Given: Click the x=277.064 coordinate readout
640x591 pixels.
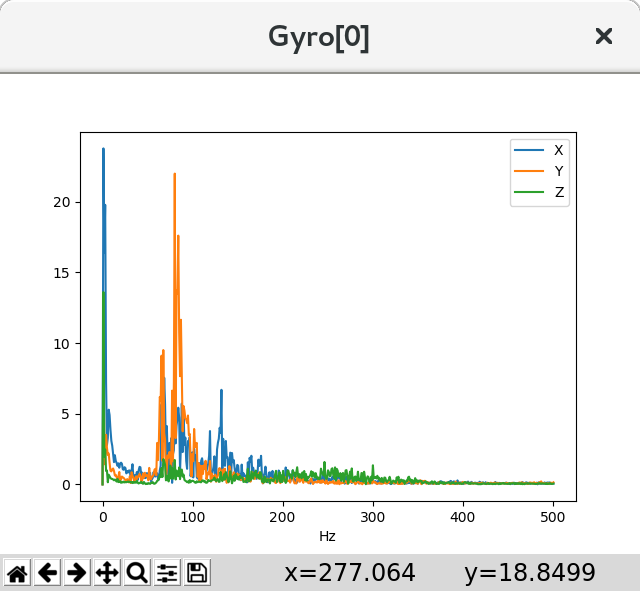Looking at the screenshot, I should point(350,573).
